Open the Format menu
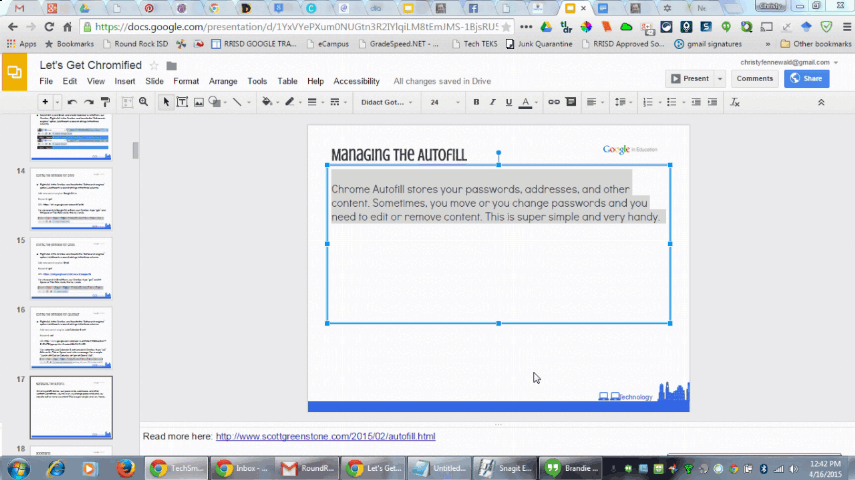 click(x=186, y=81)
